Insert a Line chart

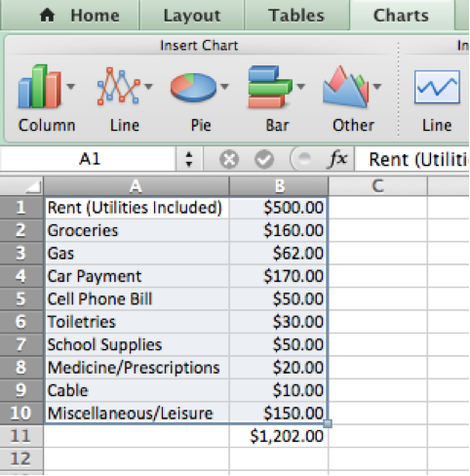click(x=118, y=87)
